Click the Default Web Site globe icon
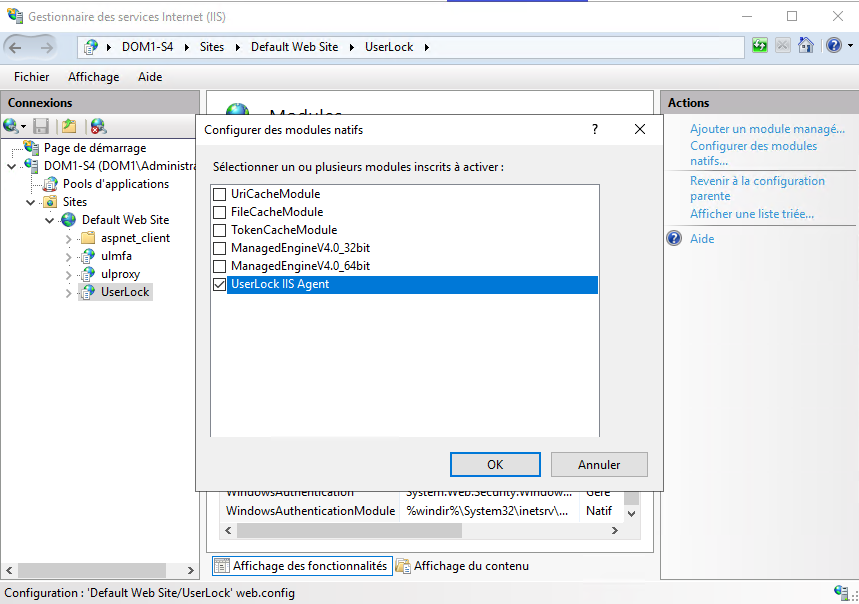 69,220
